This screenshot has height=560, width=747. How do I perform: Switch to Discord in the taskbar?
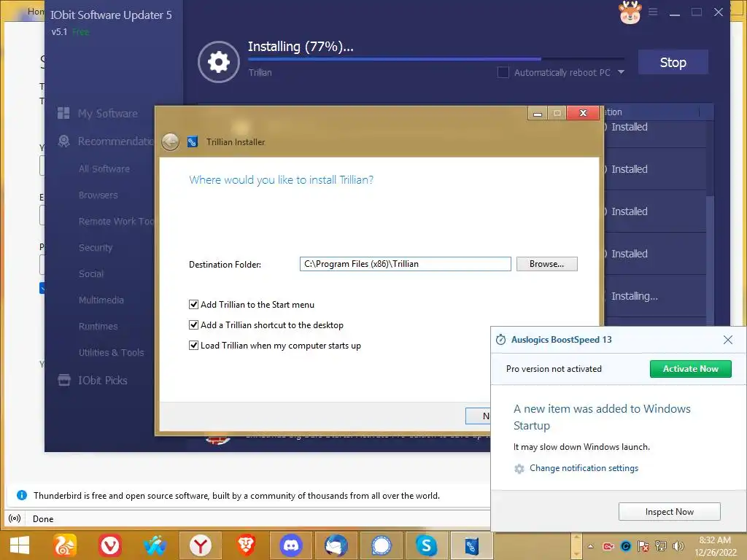point(291,545)
